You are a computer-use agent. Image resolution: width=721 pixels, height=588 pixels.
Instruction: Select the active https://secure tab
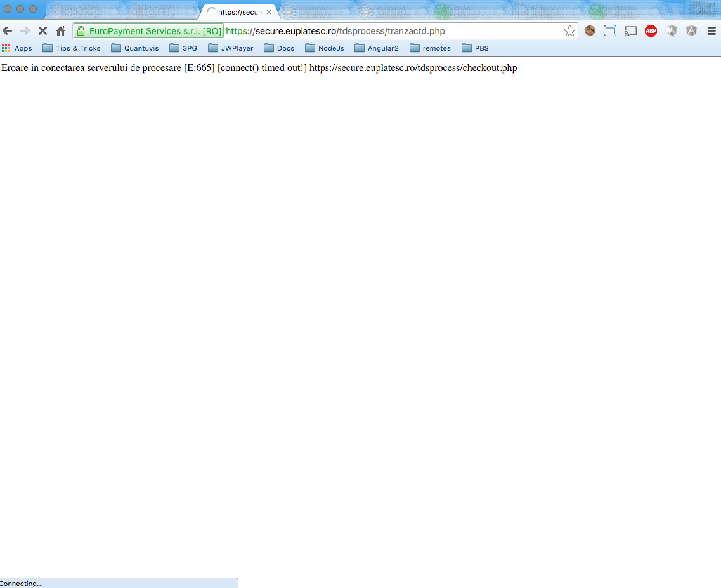pyautogui.click(x=239, y=12)
